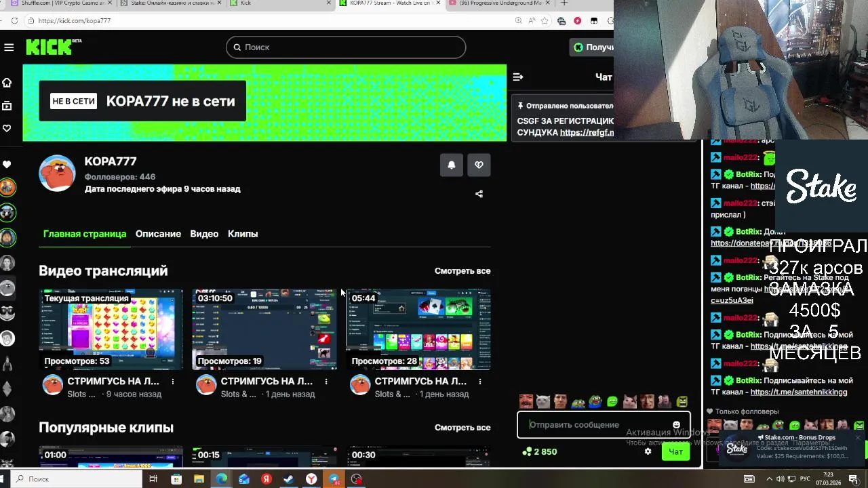Open Telegram from the taskbar

click(334, 479)
